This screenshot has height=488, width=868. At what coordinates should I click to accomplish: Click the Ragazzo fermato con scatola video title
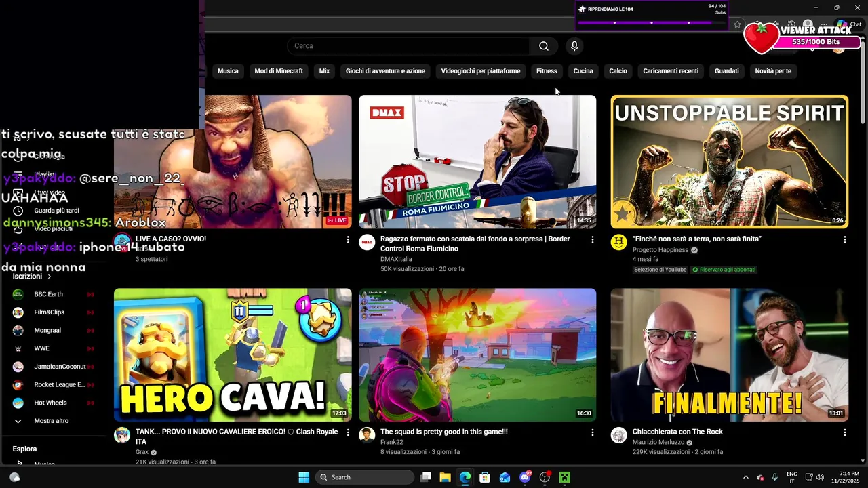coord(475,244)
